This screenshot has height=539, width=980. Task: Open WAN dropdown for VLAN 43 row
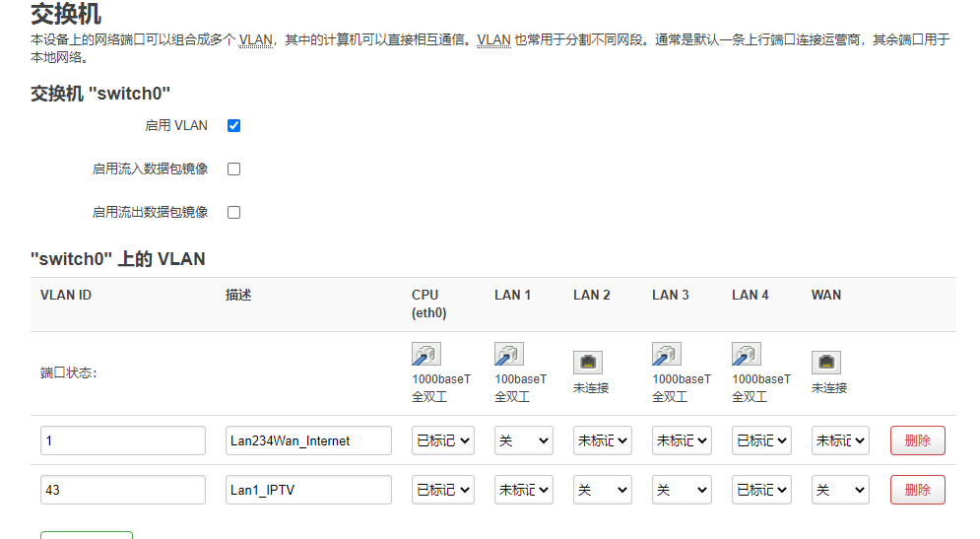click(x=840, y=490)
